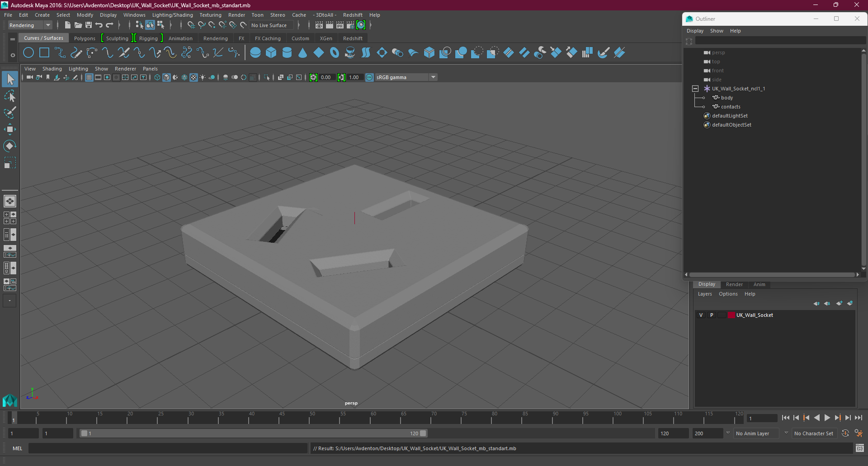Toggle the viewport grid display
868x466 pixels.
tap(89, 77)
